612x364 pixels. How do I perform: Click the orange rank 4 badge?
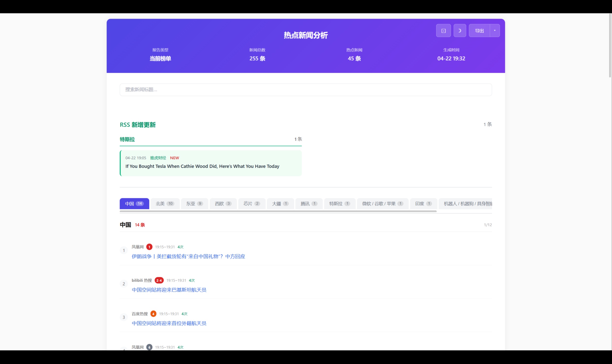coord(153,314)
